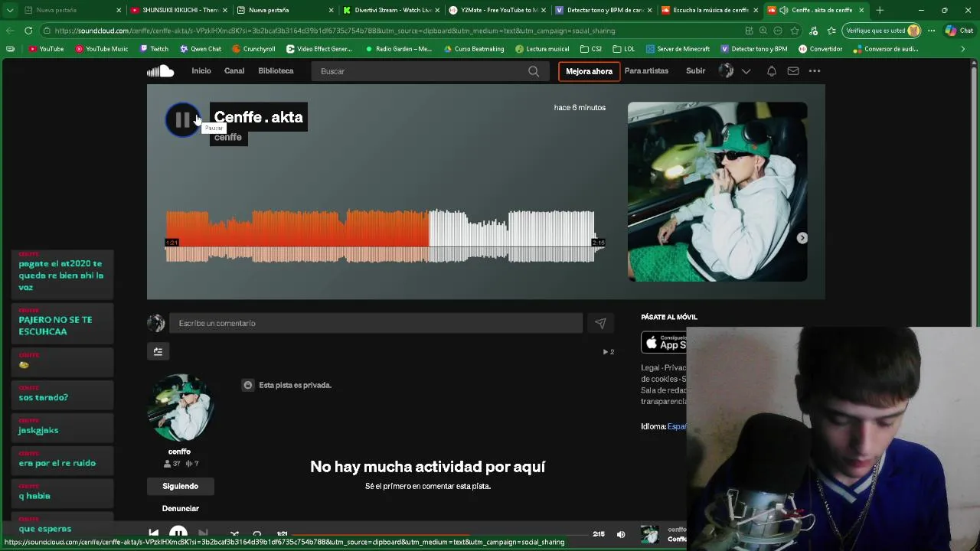This screenshot has height=551, width=980.
Task: Open the notifications bell
Action: tap(772, 71)
